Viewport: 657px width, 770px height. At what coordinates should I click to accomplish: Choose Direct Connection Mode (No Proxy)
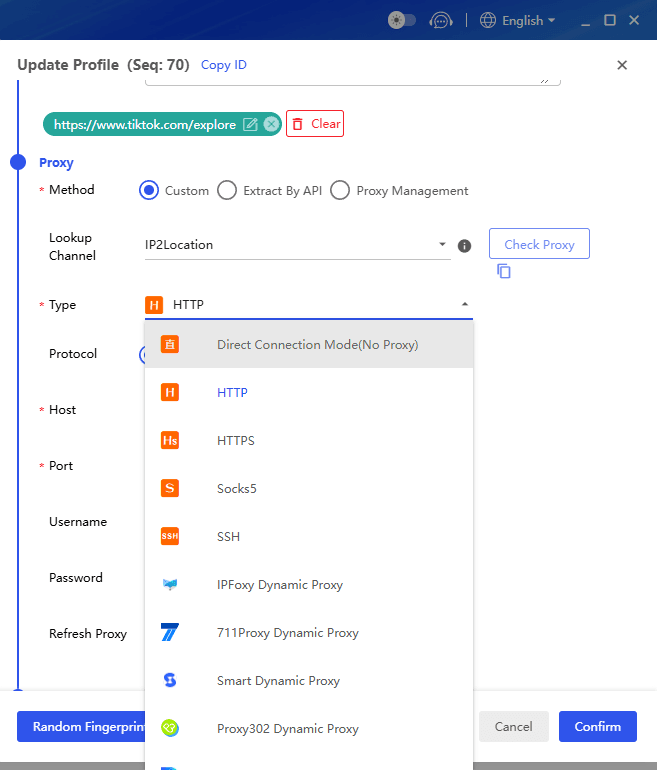click(x=317, y=345)
